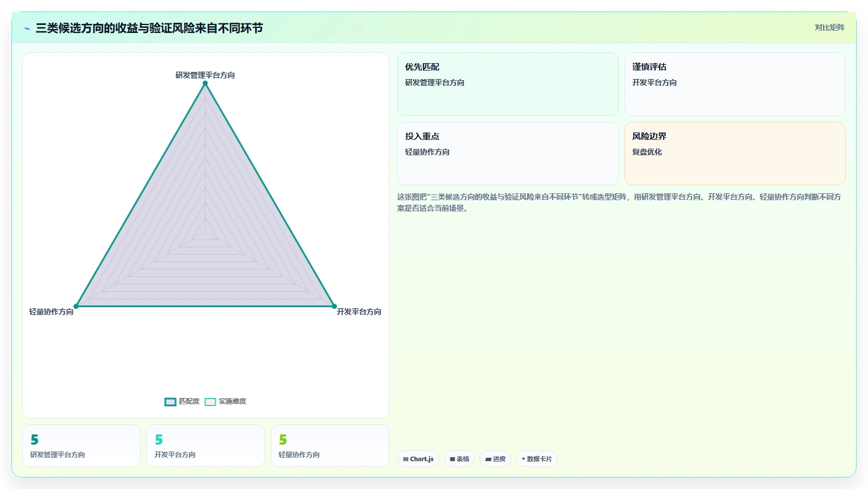The height and width of the screenshot is (489, 868).
Task: Open the 谨慎评估 card
Action: tap(735, 84)
